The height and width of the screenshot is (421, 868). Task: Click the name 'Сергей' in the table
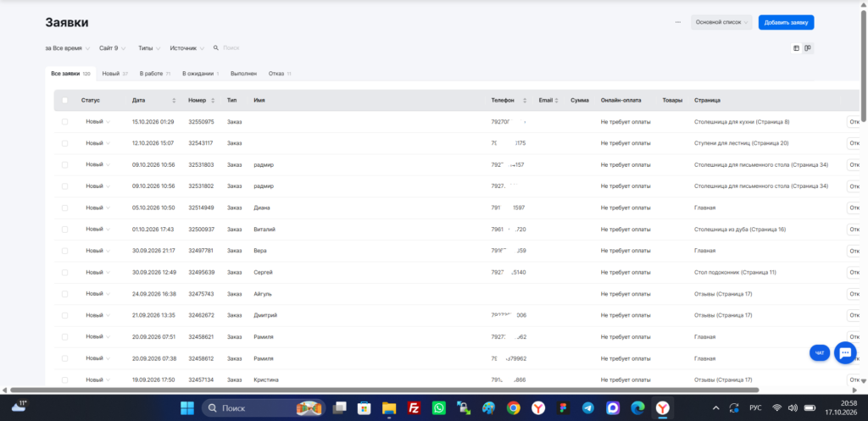263,272
